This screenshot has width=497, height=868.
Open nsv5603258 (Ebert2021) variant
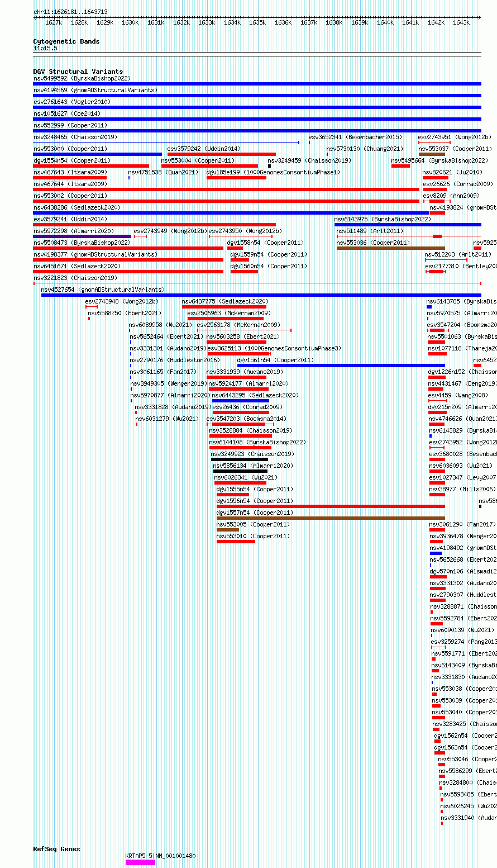pyautogui.click(x=243, y=336)
